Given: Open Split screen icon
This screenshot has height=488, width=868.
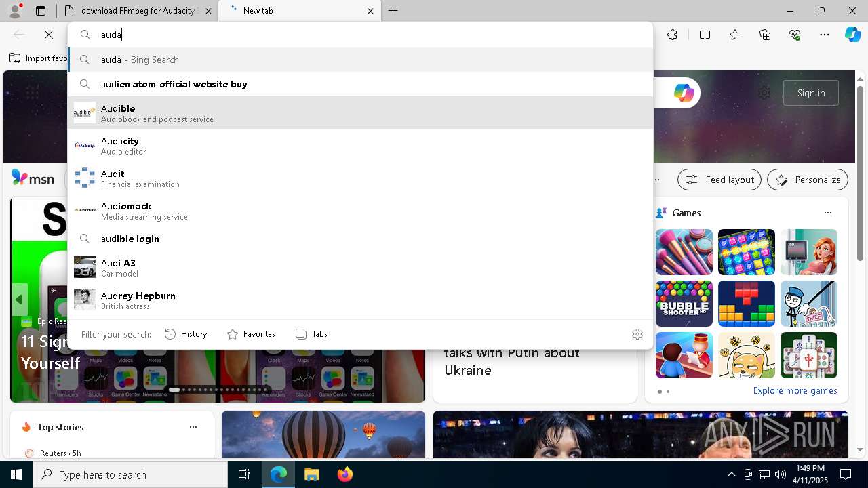Looking at the screenshot, I should point(705,35).
